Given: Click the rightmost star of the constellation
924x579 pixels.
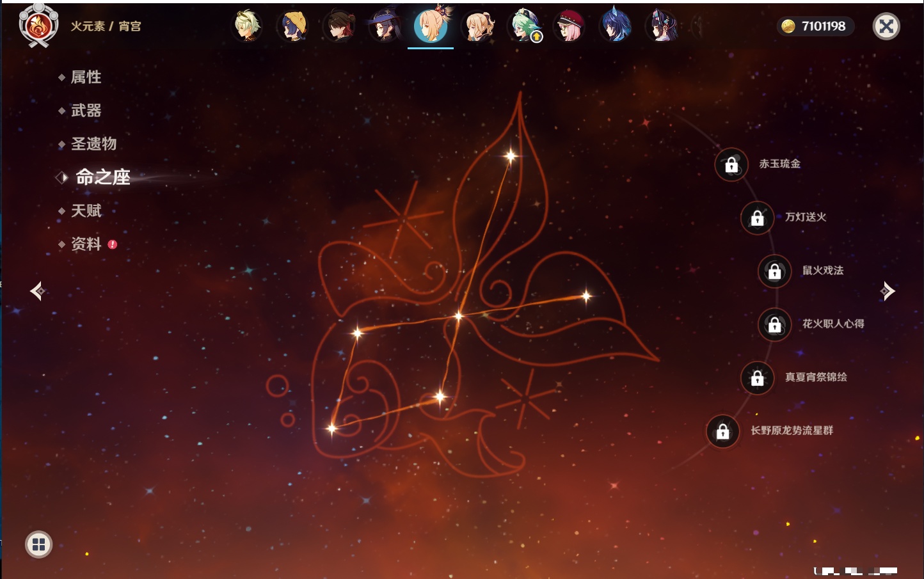Looking at the screenshot, I should coord(586,296).
